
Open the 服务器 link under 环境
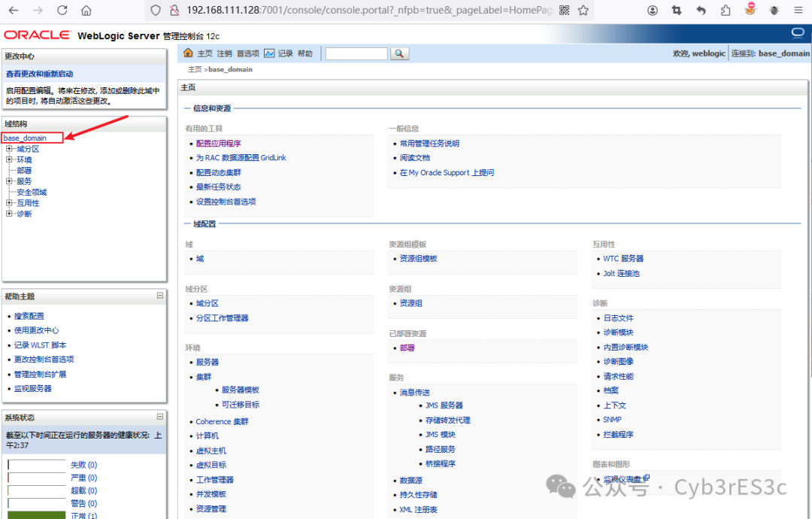[208, 362]
